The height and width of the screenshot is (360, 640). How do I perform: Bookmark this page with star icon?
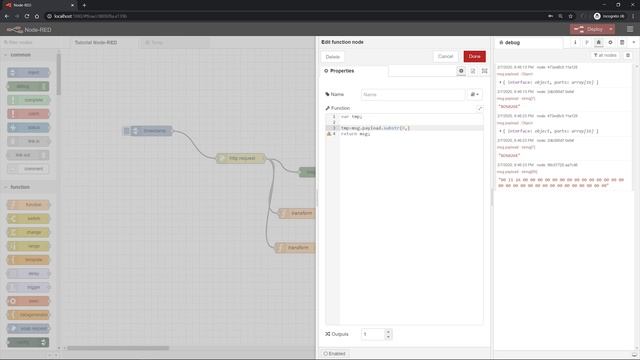[571, 16]
